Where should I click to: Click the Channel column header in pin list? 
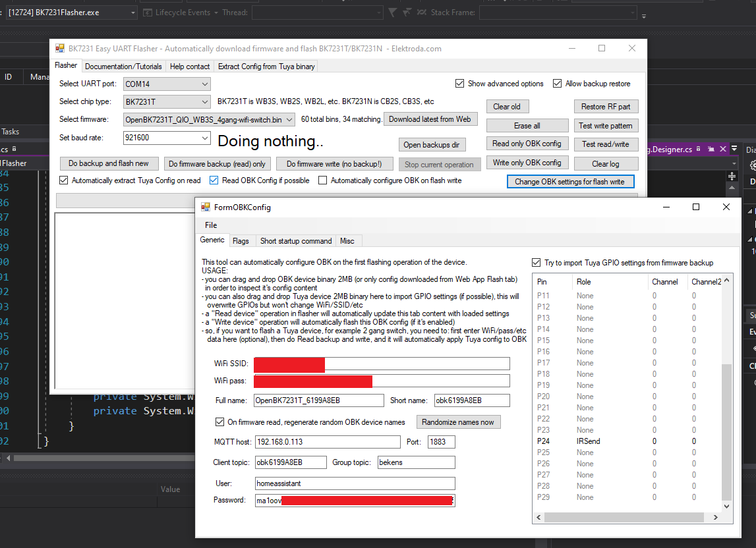point(667,282)
